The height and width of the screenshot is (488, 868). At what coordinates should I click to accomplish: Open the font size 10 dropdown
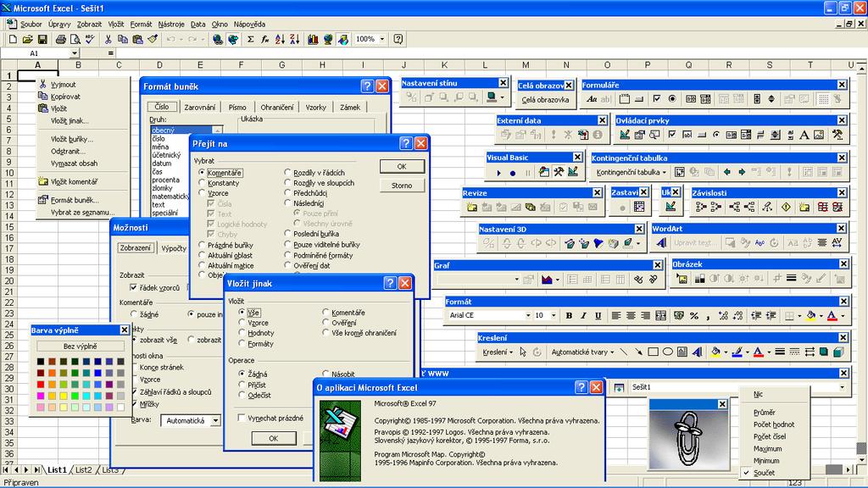553,315
